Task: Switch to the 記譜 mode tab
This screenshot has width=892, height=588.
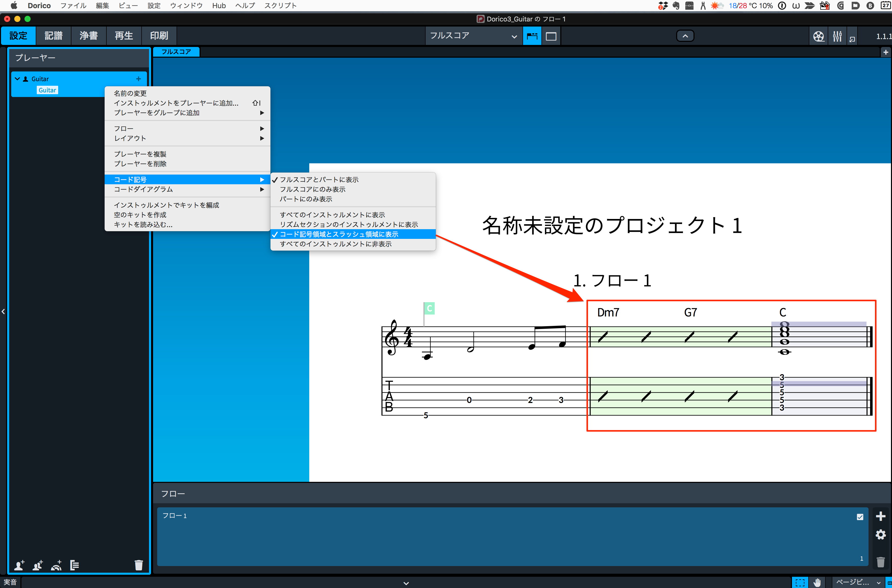Action: pos(53,36)
